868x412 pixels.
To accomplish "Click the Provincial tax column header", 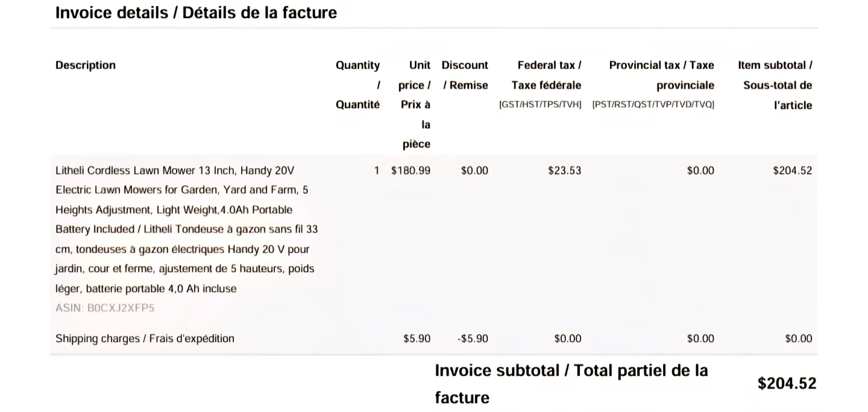I will pyautogui.click(x=661, y=75).
